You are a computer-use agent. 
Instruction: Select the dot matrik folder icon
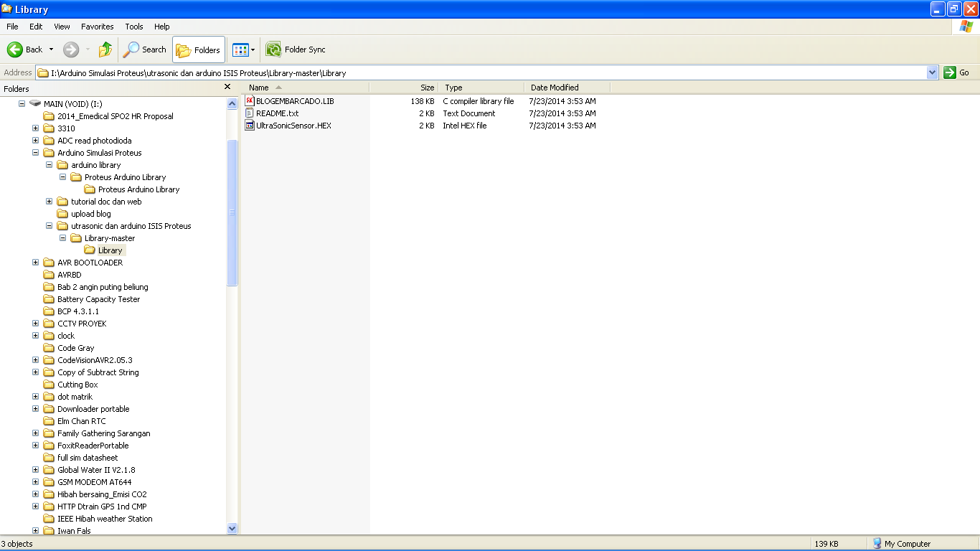(49, 397)
